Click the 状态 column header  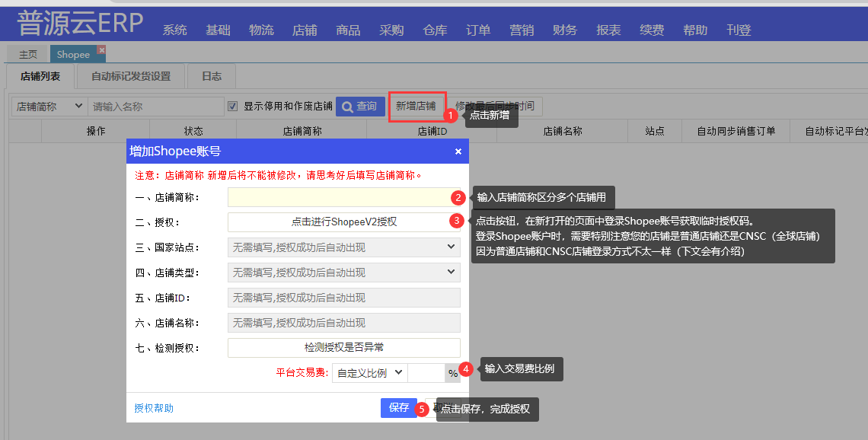click(193, 131)
